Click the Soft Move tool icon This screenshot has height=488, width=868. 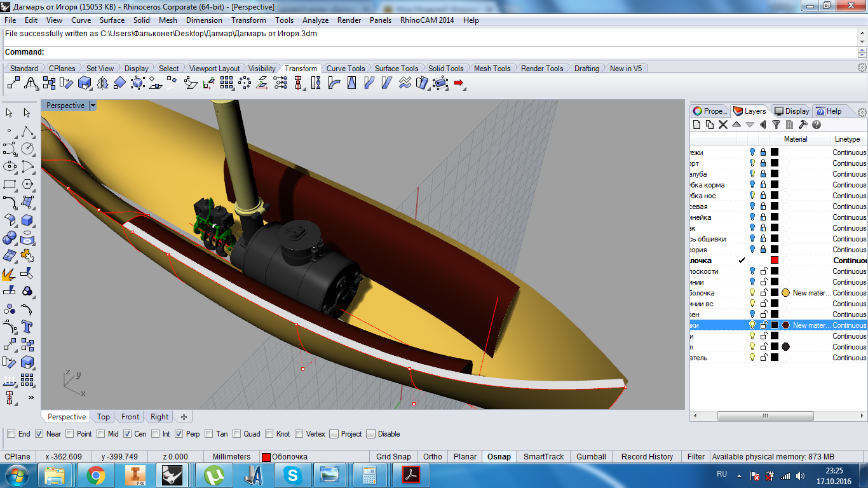(x=31, y=83)
